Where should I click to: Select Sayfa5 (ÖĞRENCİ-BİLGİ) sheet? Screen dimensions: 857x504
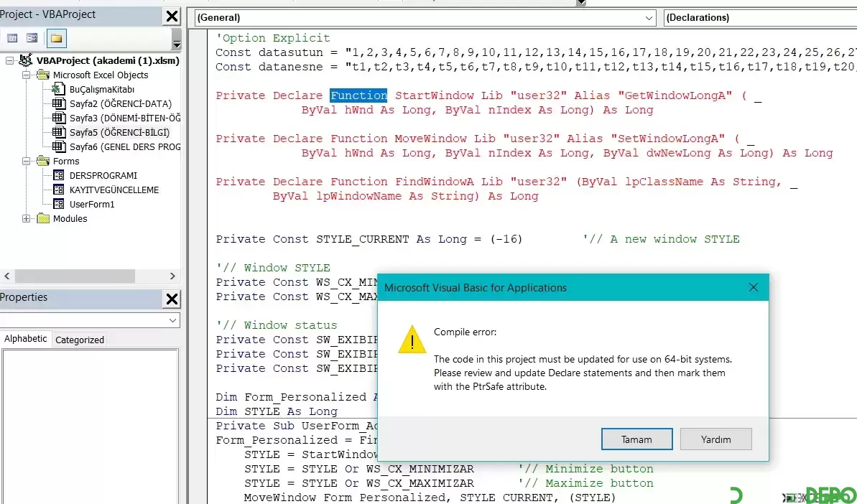click(x=119, y=132)
